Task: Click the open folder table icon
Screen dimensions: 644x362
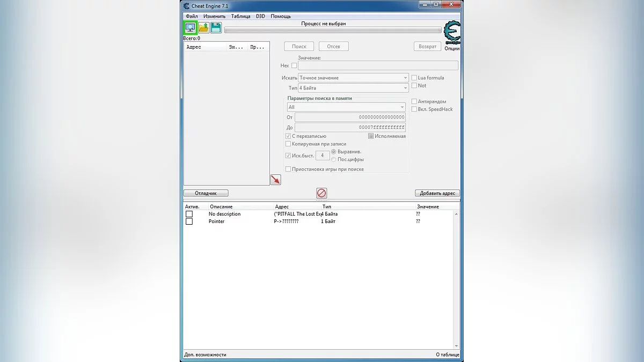Action: click(x=204, y=28)
